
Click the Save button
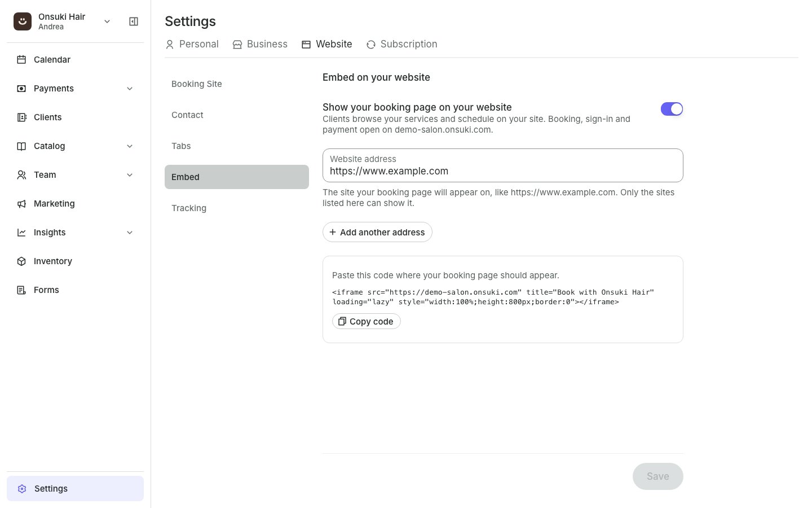pos(658,476)
